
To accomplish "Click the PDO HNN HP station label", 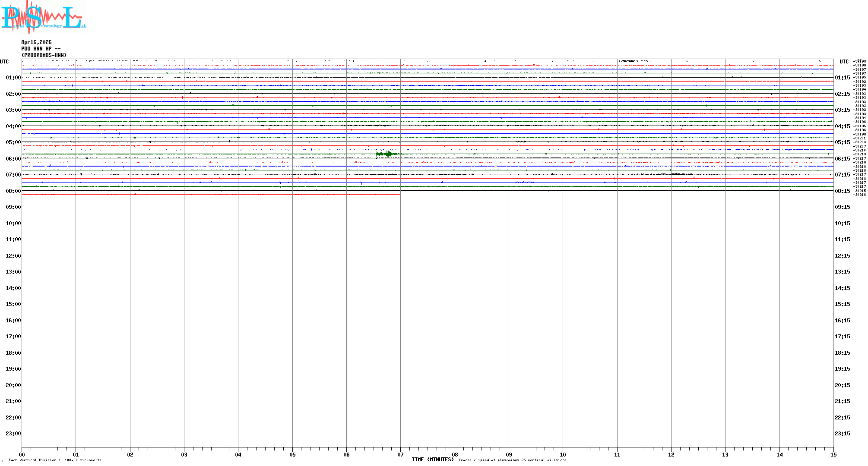I will pyautogui.click(x=41, y=49).
